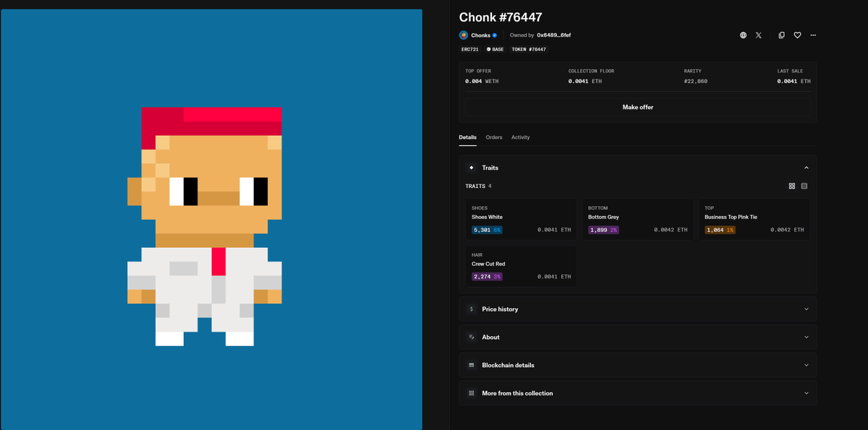Copy the item link with the copy icon
The height and width of the screenshot is (430, 868).
782,35
